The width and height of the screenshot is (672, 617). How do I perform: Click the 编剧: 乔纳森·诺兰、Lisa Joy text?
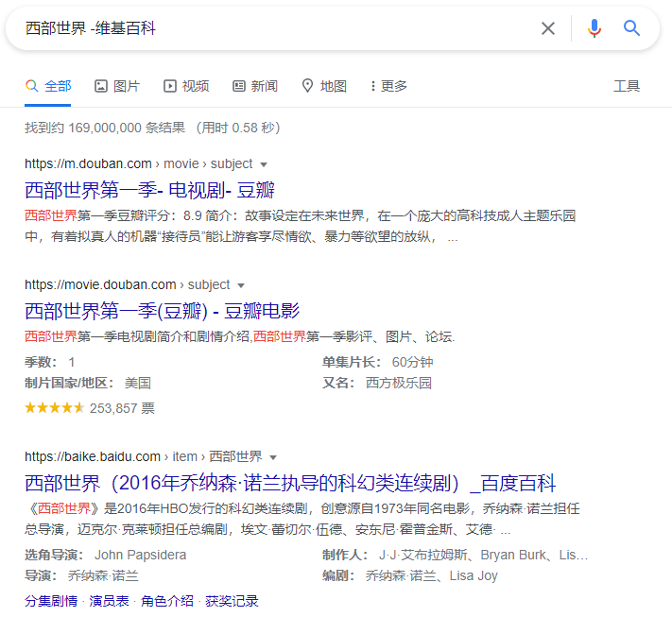point(410,575)
